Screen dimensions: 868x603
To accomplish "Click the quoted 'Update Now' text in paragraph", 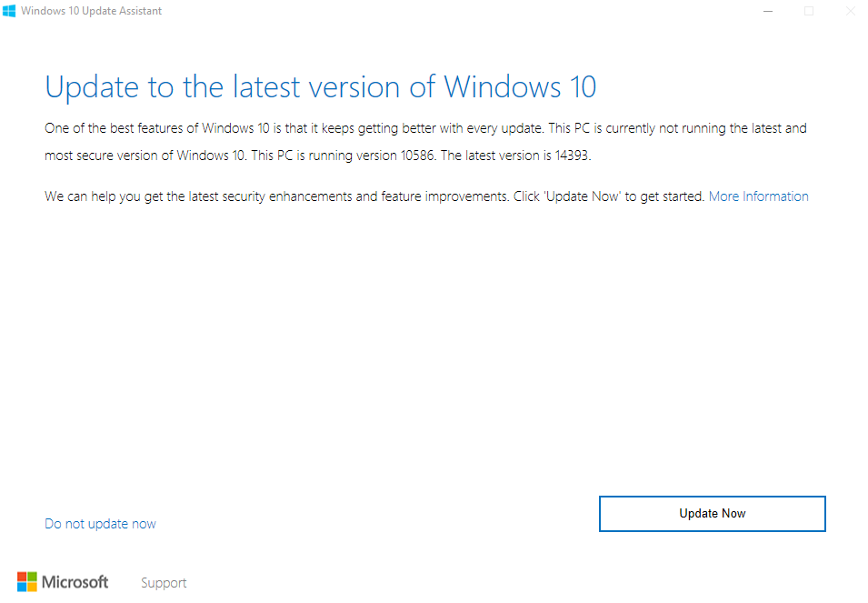I will [x=583, y=196].
